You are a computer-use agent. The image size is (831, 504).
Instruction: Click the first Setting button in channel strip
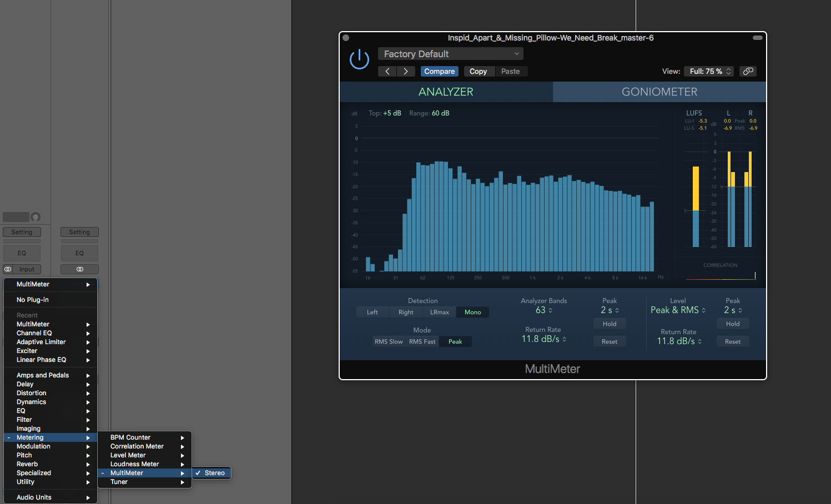22,232
